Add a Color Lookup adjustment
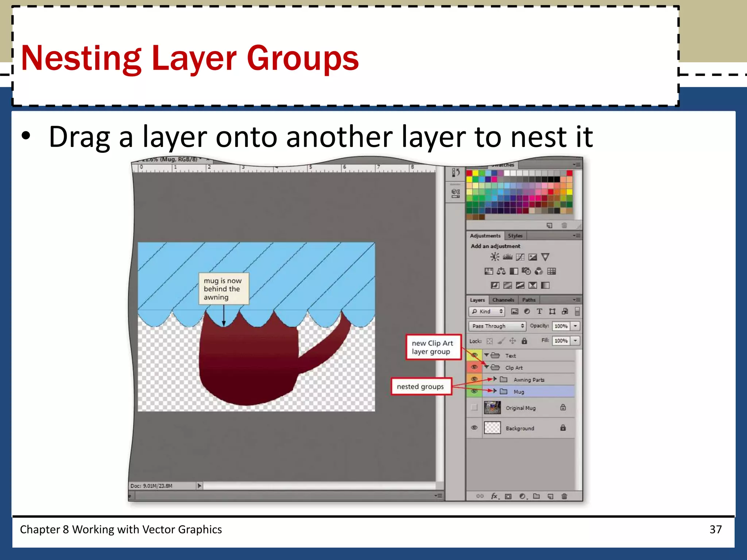747x560 pixels. [551, 271]
